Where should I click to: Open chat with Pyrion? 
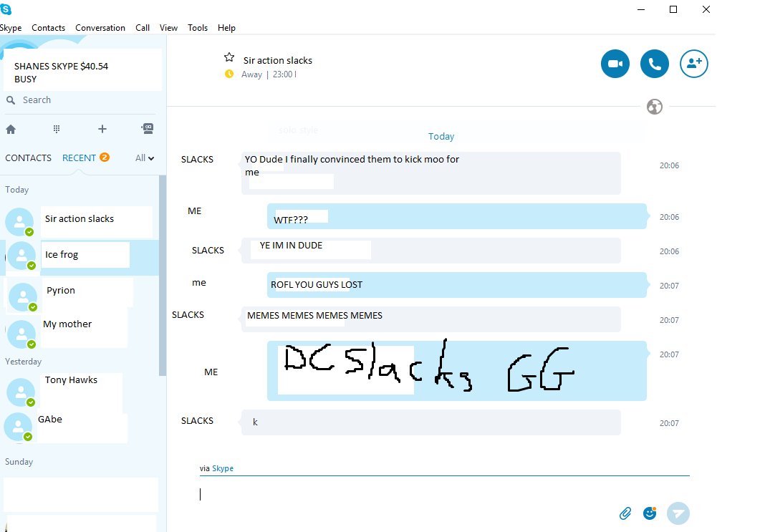79,296
